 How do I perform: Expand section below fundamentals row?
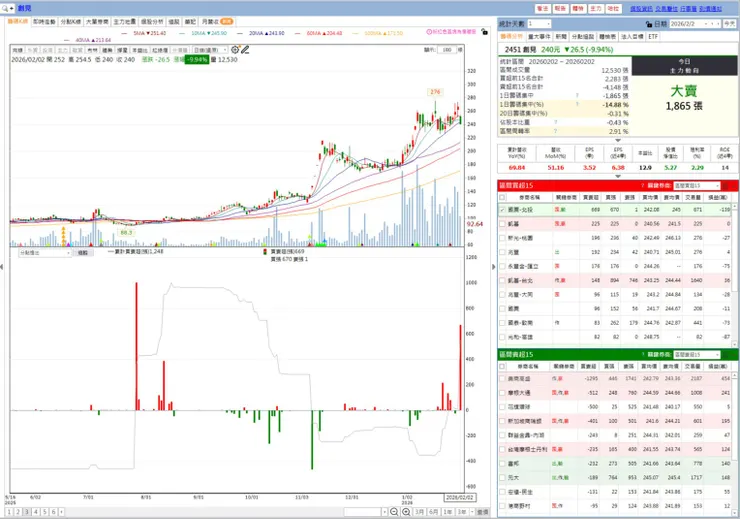tap(618, 176)
